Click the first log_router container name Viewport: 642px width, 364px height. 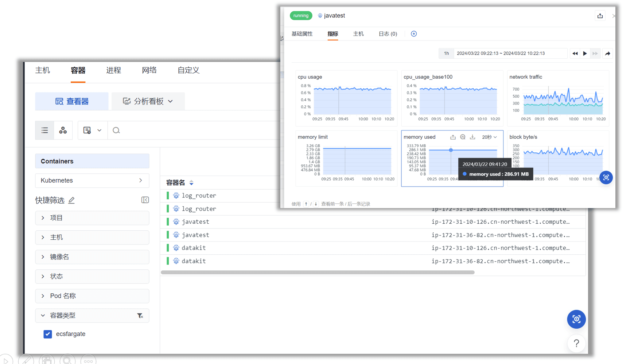point(199,196)
